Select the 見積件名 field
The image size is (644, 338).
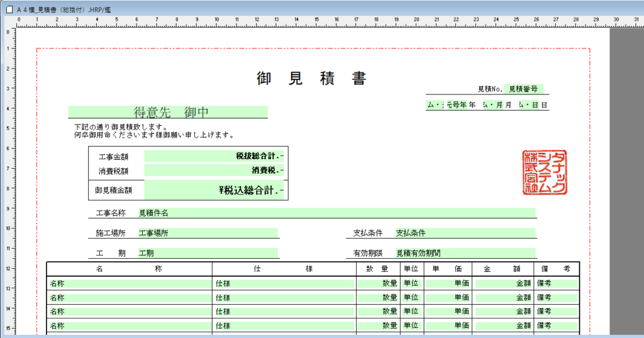tap(337, 213)
